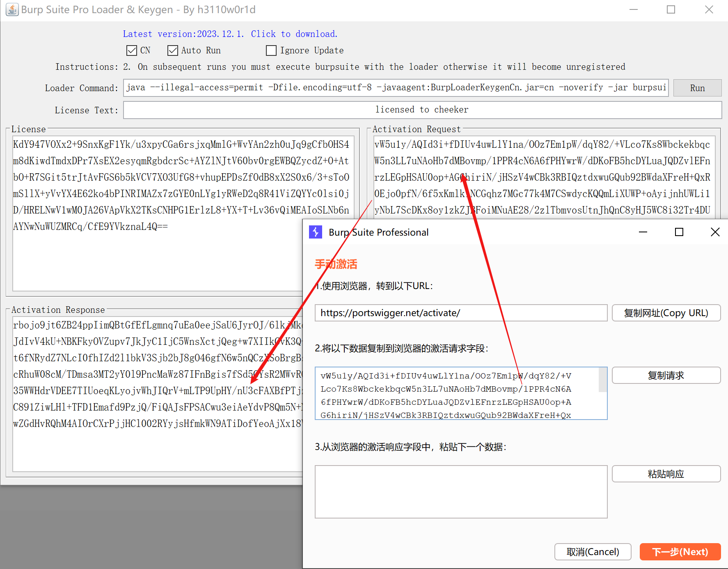Click the 'Burp Suite Professional' dialog title

coord(379,232)
